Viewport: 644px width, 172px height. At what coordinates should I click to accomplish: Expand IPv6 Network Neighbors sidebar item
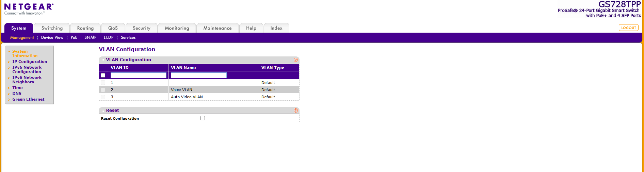click(x=27, y=80)
